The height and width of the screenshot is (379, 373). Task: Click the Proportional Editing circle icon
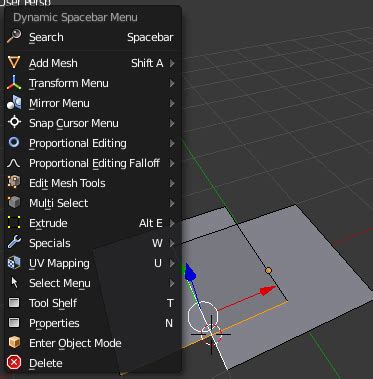[14, 142]
